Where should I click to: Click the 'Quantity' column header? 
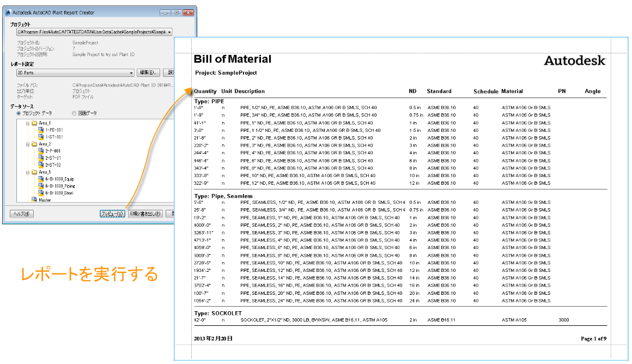pyautogui.click(x=205, y=91)
